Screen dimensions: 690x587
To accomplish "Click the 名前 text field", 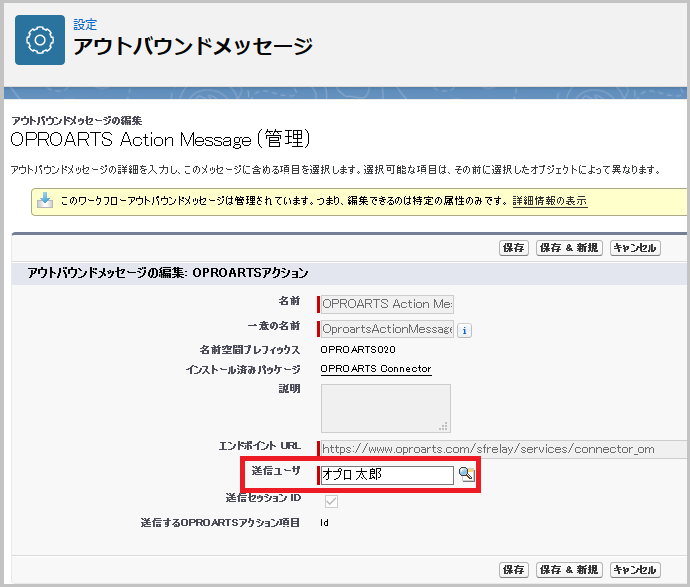I will (x=386, y=304).
